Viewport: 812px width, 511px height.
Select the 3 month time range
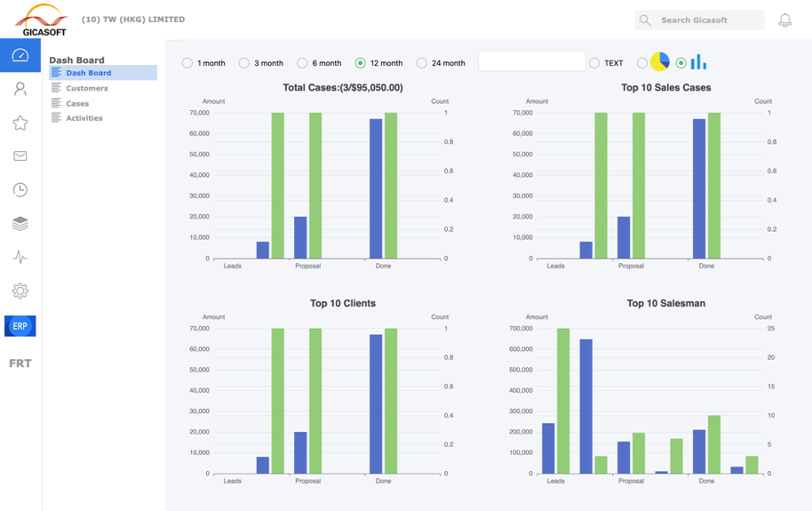point(244,63)
